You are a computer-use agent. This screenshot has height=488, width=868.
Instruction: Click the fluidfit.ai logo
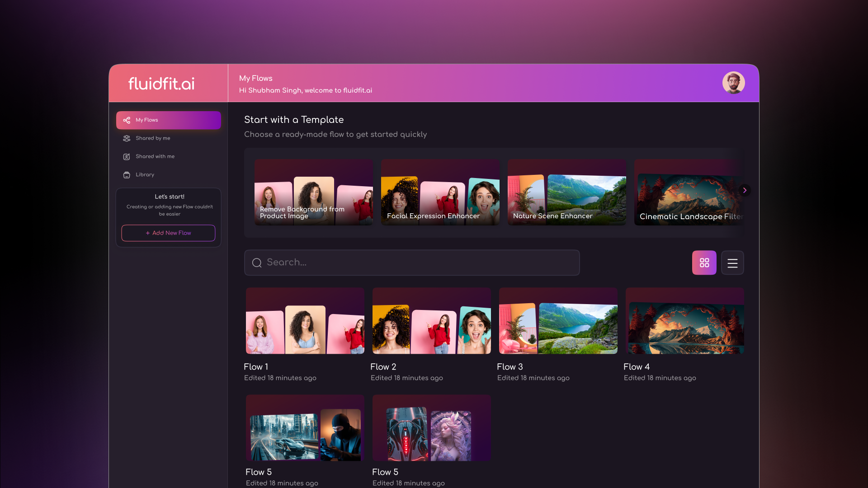coord(161,84)
